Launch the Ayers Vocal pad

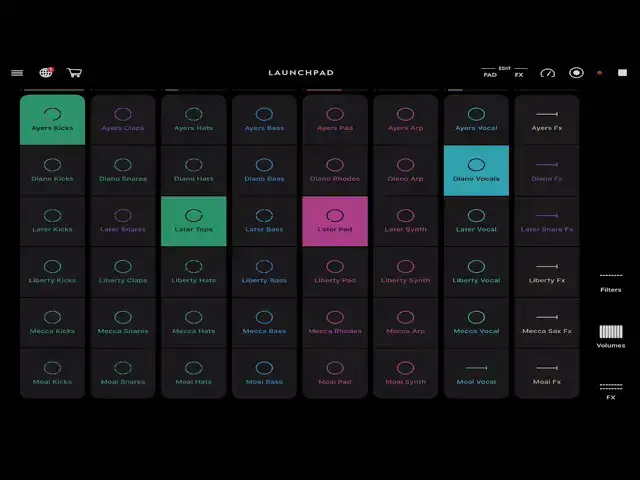(x=476, y=120)
